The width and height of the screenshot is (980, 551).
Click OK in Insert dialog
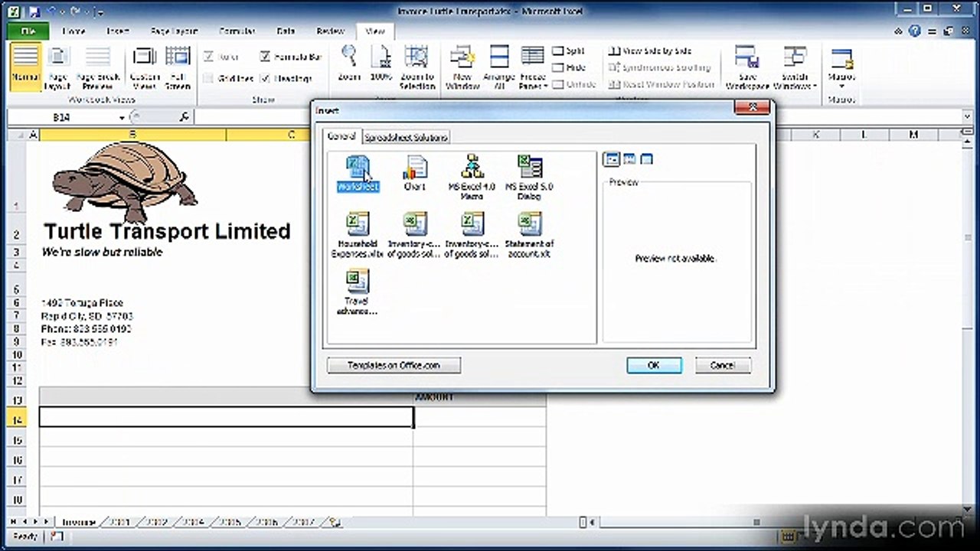[x=653, y=366]
